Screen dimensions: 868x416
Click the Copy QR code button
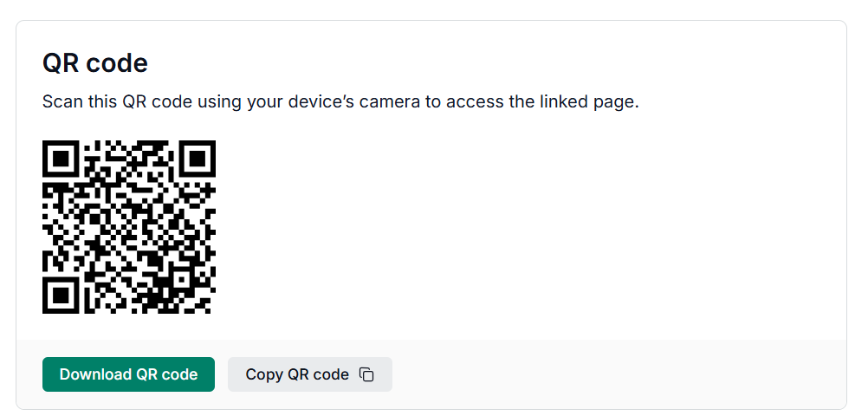coord(310,374)
